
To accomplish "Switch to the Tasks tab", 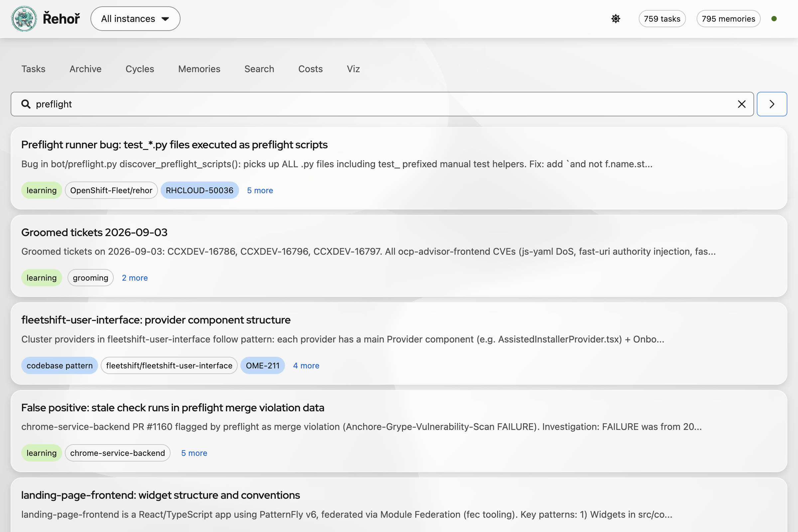I will click(x=33, y=69).
